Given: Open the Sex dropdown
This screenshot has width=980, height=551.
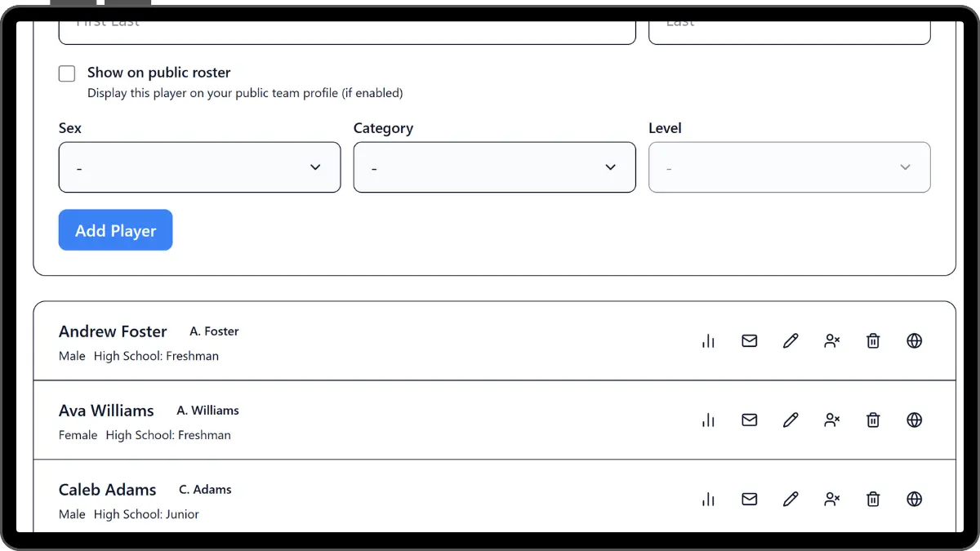Looking at the screenshot, I should [x=199, y=167].
